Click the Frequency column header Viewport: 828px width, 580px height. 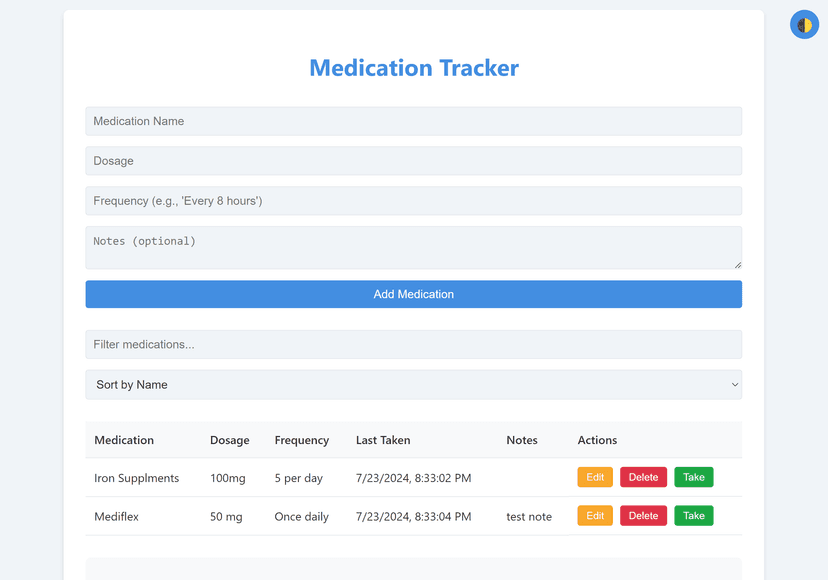click(x=302, y=440)
